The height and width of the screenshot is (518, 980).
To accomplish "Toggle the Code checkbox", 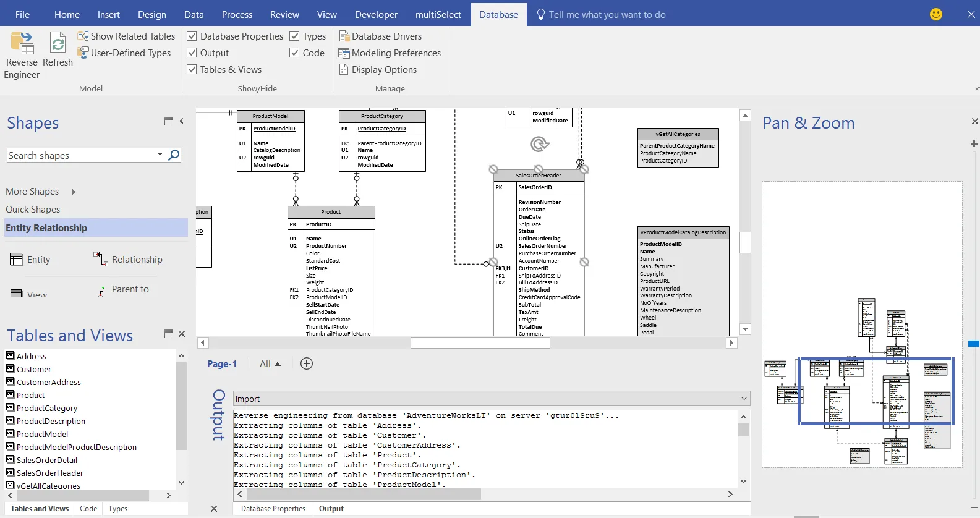I will 295,53.
